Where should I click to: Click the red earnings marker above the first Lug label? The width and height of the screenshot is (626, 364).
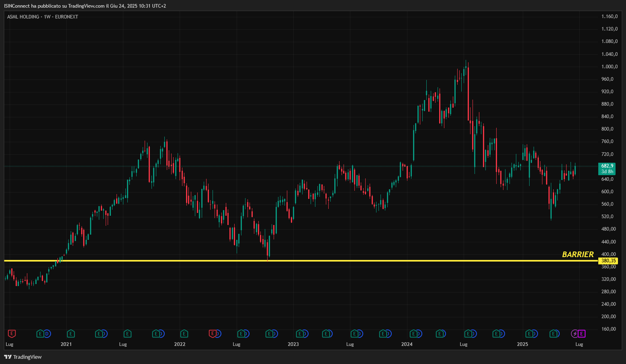pyautogui.click(x=12, y=333)
